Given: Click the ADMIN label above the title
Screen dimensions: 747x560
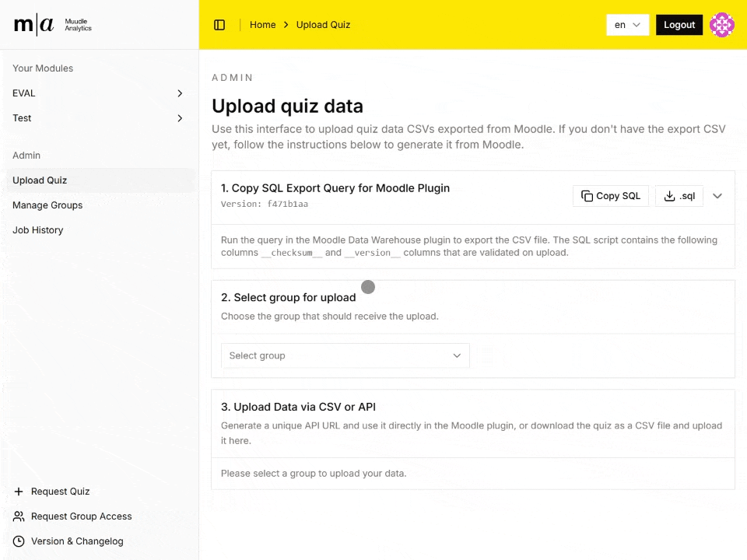Looking at the screenshot, I should click(233, 78).
